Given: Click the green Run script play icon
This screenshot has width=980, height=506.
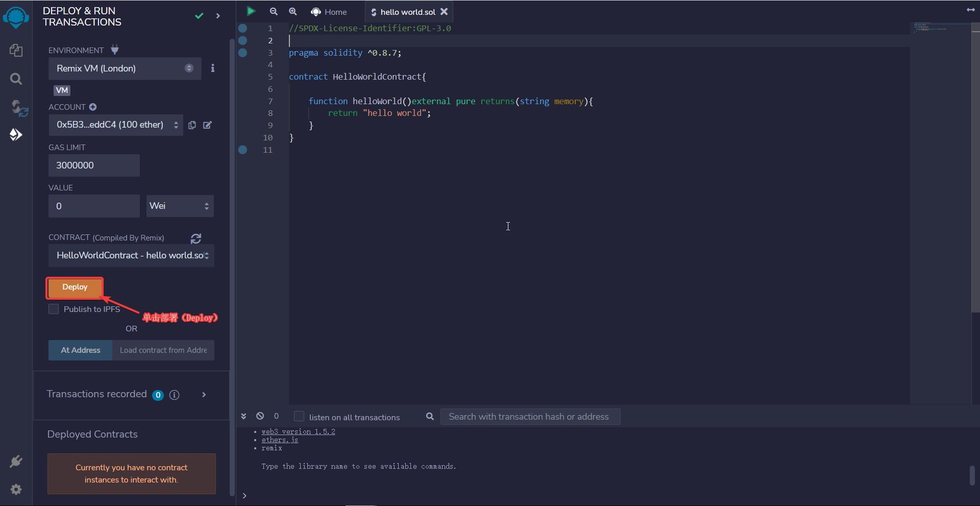Looking at the screenshot, I should pyautogui.click(x=251, y=11).
